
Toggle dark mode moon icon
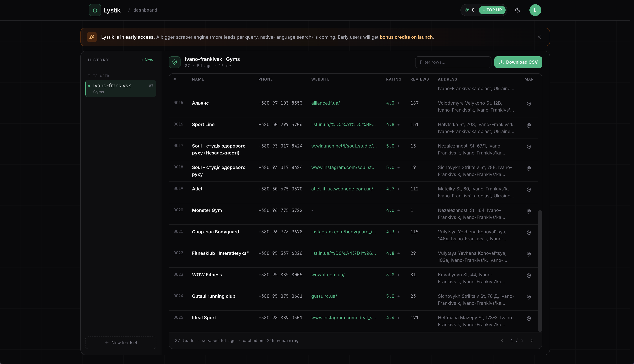pyautogui.click(x=518, y=10)
